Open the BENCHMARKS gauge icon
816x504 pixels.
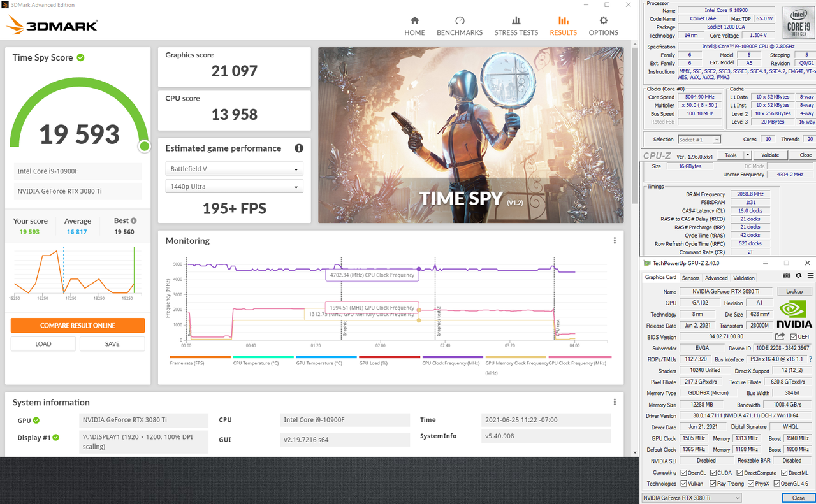pos(460,20)
